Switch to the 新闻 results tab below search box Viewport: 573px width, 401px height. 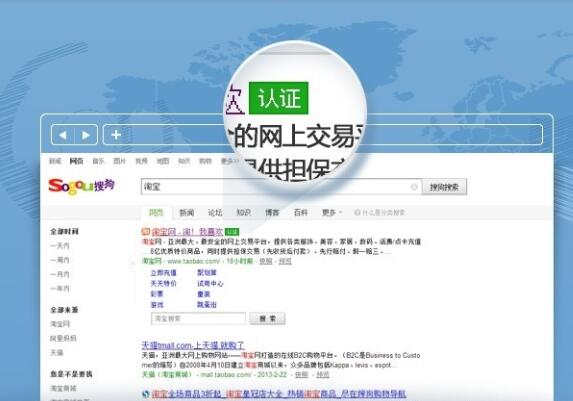pyautogui.click(x=187, y=213)
